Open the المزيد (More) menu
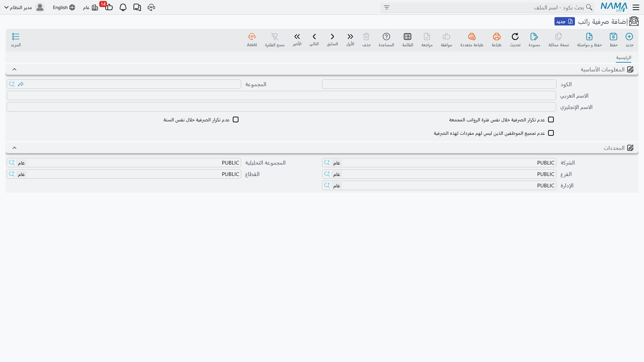644x362 pixels. point(16,40)
